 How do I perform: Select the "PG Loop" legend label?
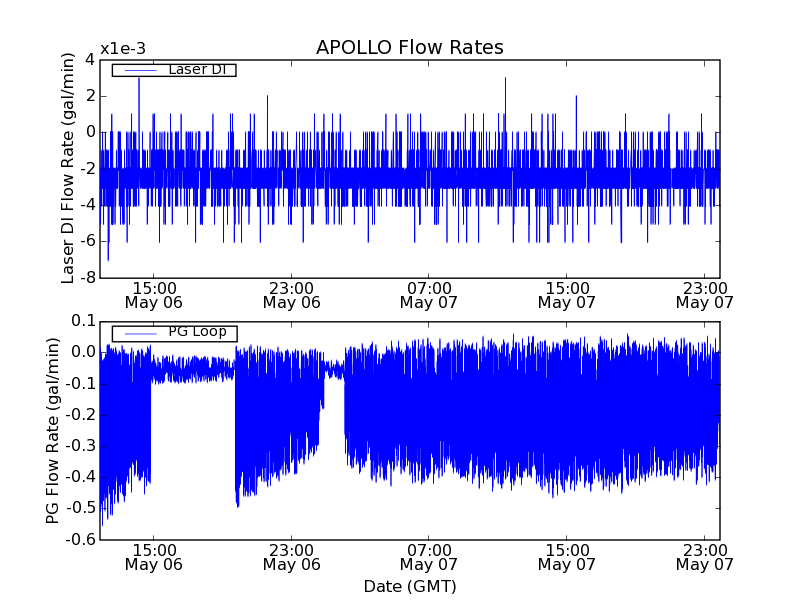tap(197, 332)
